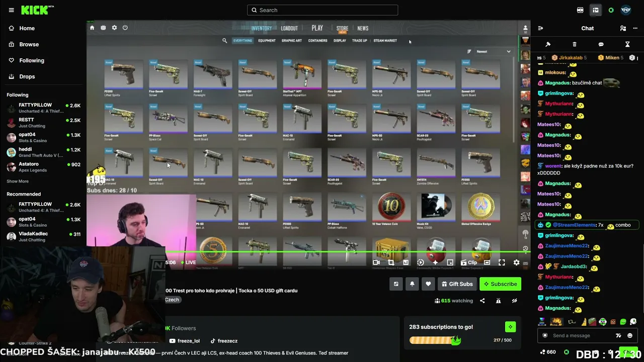Click the subscription goal progress bar
This screenshot has height=362, width=644.
tap(435, 340)
